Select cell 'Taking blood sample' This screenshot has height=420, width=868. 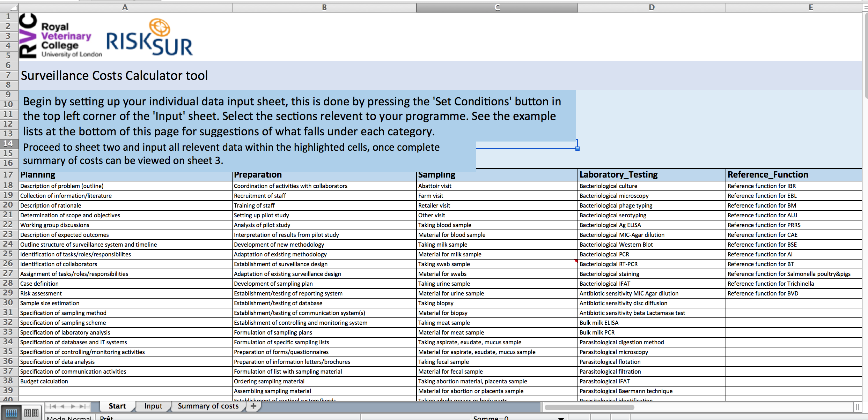497,225
